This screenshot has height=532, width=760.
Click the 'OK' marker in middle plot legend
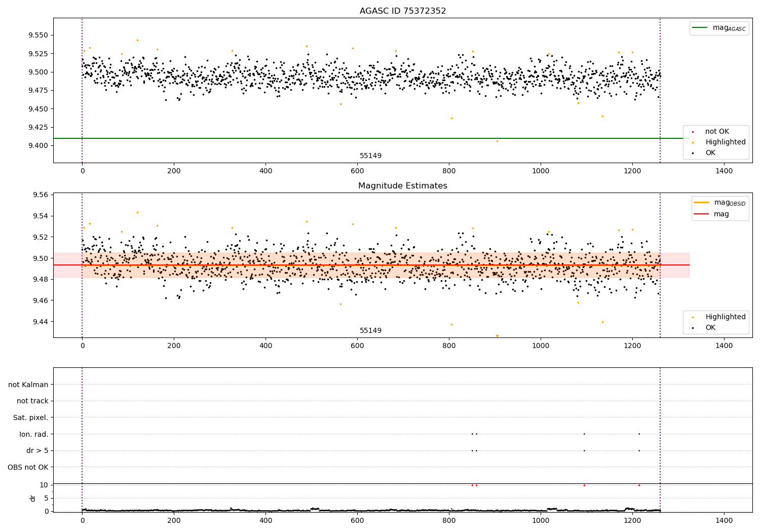pyautogui.click(x=693, y=328)
